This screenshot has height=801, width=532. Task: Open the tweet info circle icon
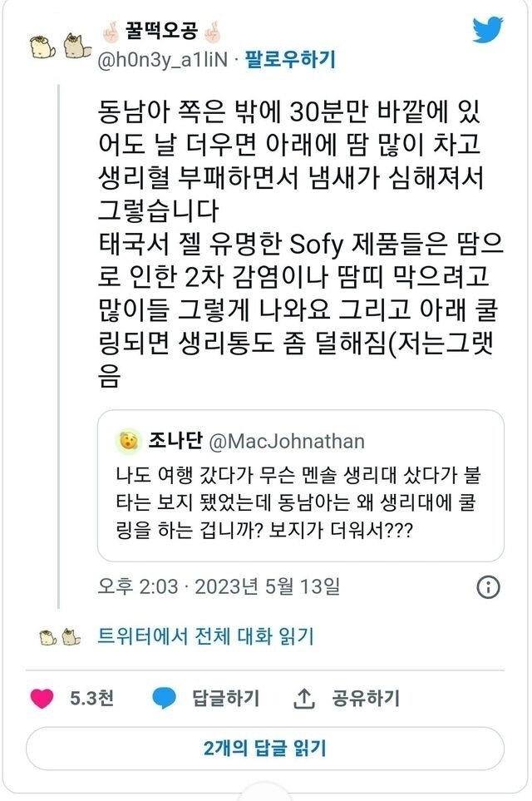tap(488, 587)
